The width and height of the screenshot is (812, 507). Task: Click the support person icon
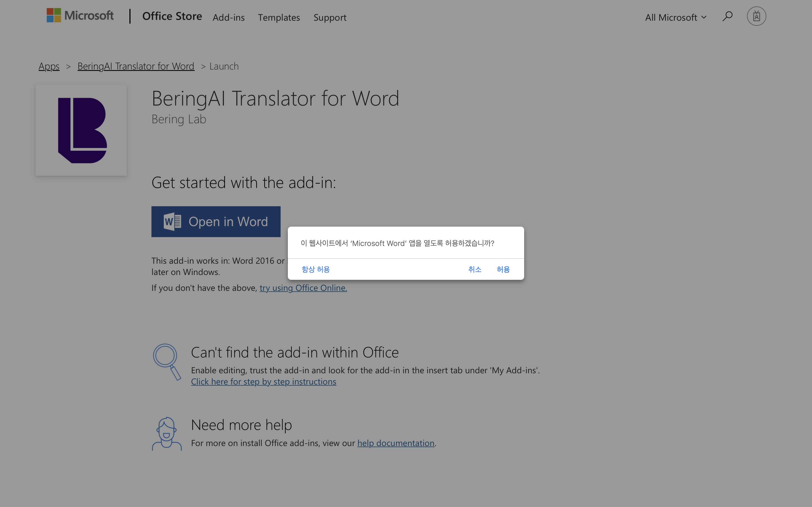pos(167,434)
